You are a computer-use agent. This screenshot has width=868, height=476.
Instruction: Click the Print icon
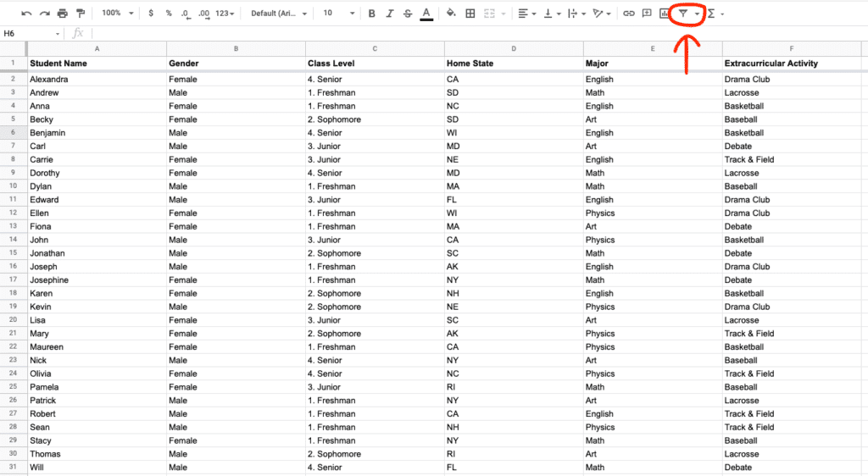coord(63,14)
